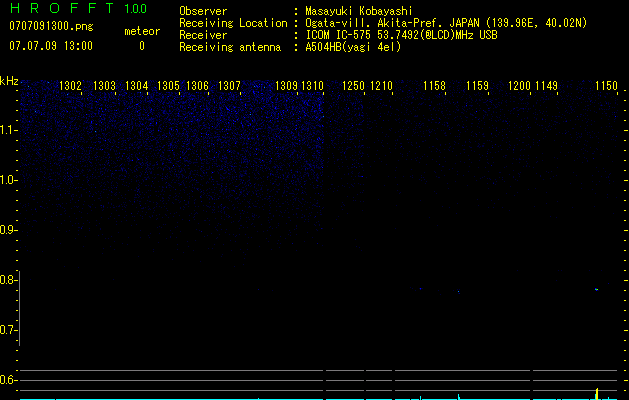Click time marker 1305
629x400 pixels.
168,86
